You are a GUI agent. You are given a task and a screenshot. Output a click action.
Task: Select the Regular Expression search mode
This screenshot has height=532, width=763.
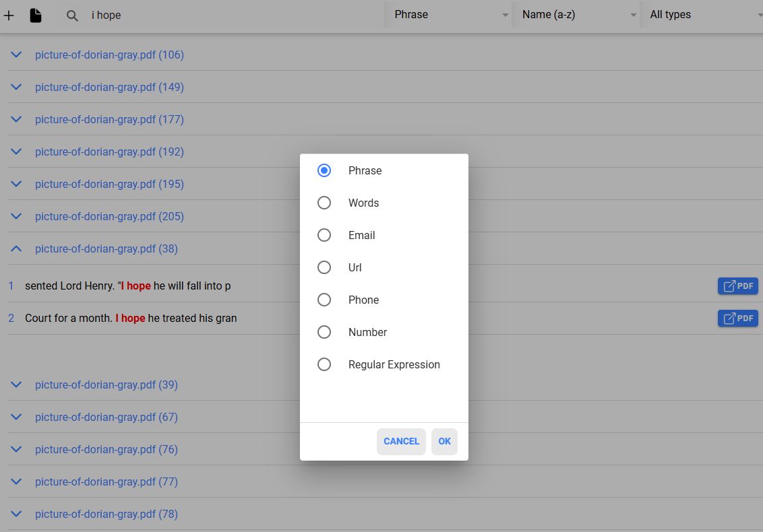[324, 364]
